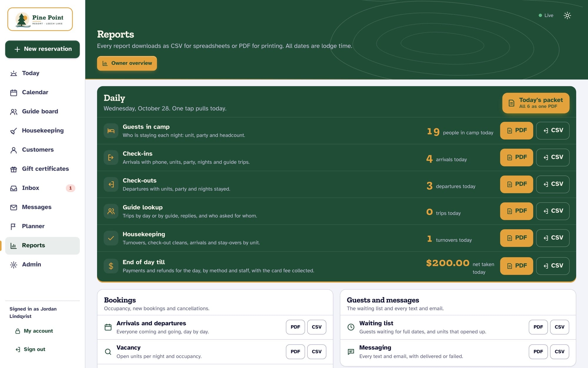This screenshot has height=368, width=588.
Task: Click the Guide lookup people icon
Action: [x=111, y=211]
